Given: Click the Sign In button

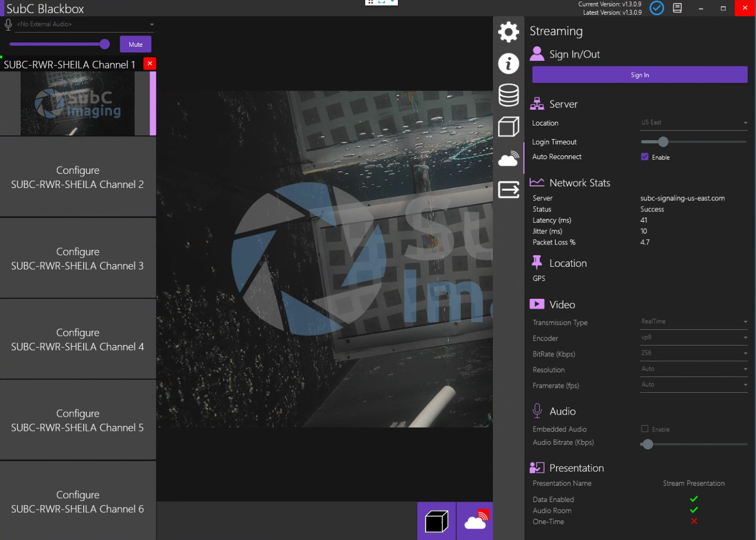Looking at the screenshot, I should [639, 75].
